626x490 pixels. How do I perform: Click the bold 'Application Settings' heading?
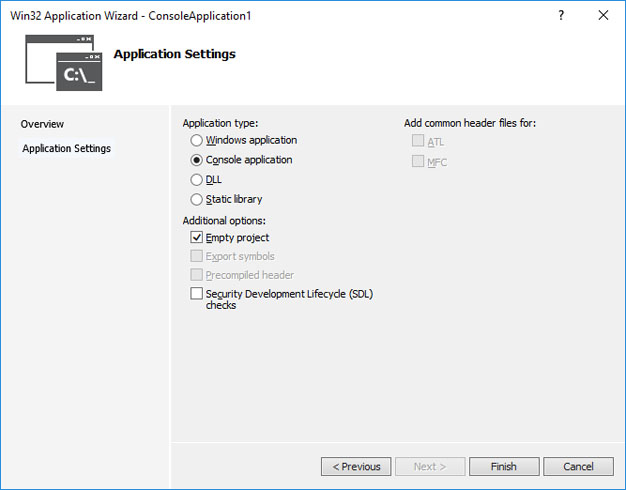coord(174,54)
